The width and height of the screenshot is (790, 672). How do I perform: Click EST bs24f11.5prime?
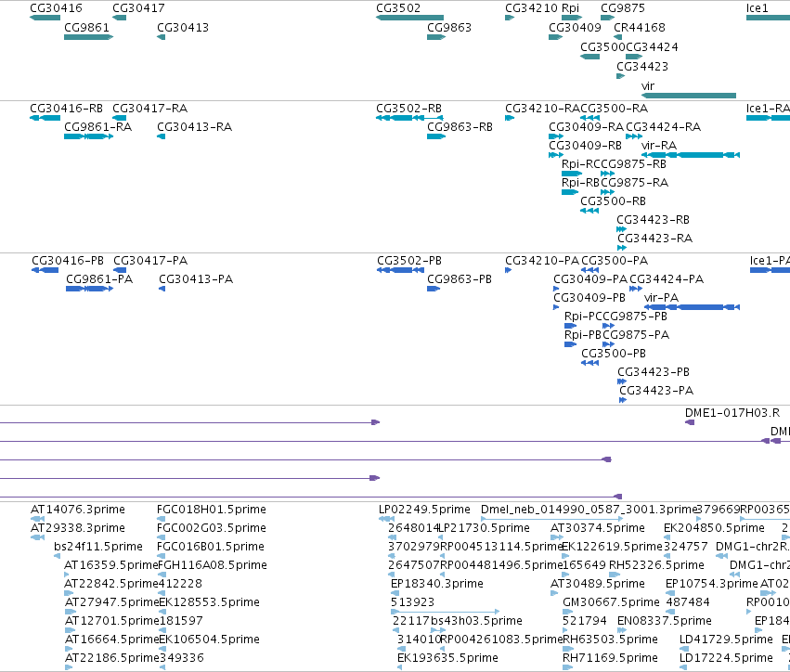[x=98, y=547]
